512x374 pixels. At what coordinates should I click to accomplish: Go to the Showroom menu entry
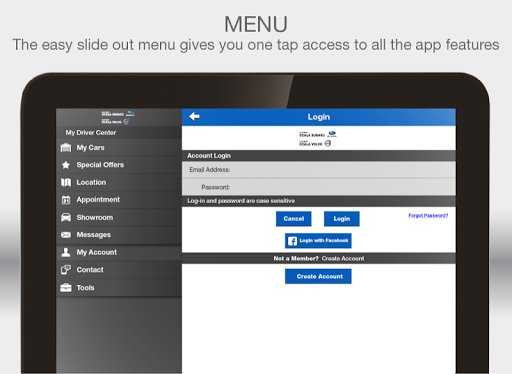(119, 217)
